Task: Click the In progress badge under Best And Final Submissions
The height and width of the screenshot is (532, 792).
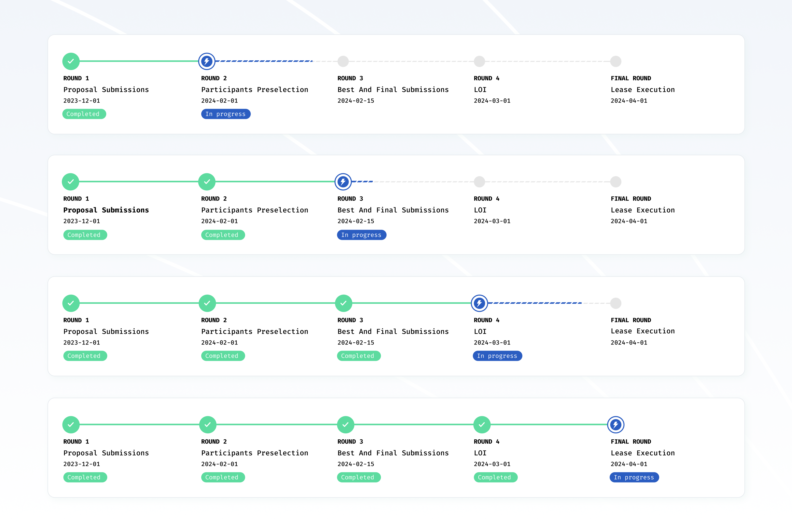Action: pos(361,235)
